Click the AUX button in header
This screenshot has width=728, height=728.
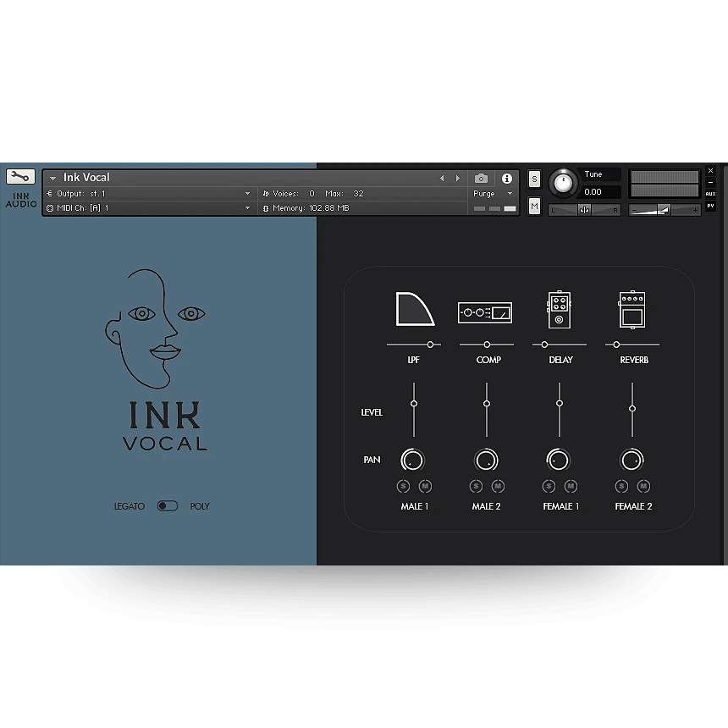[710, 194]
